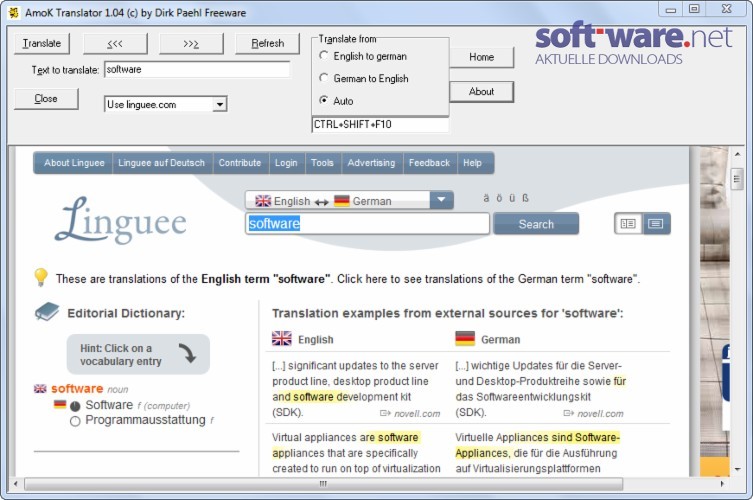Click the <<< back navigation button
753x500 pixels.
coord(115,44)
